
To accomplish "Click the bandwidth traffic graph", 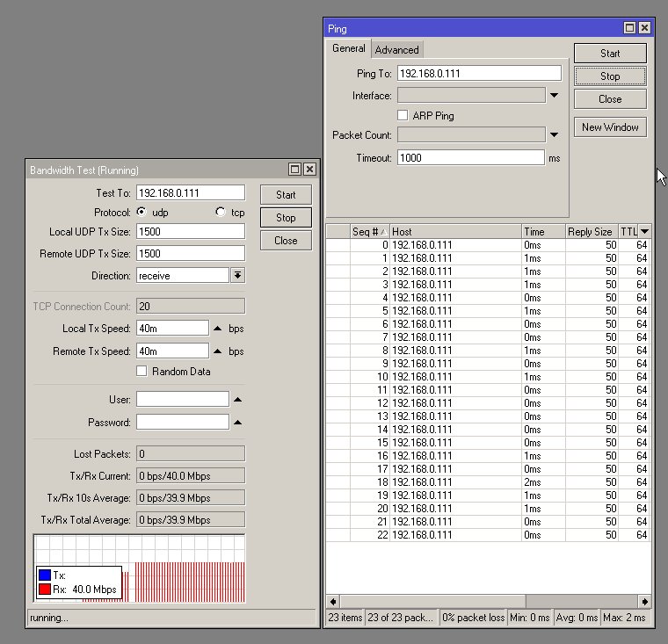I will [140, 568].
